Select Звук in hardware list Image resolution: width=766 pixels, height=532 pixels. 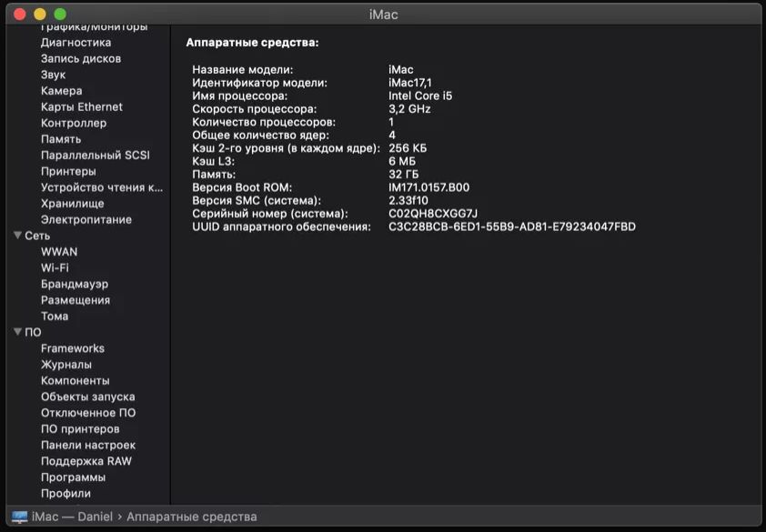point(53,75)
